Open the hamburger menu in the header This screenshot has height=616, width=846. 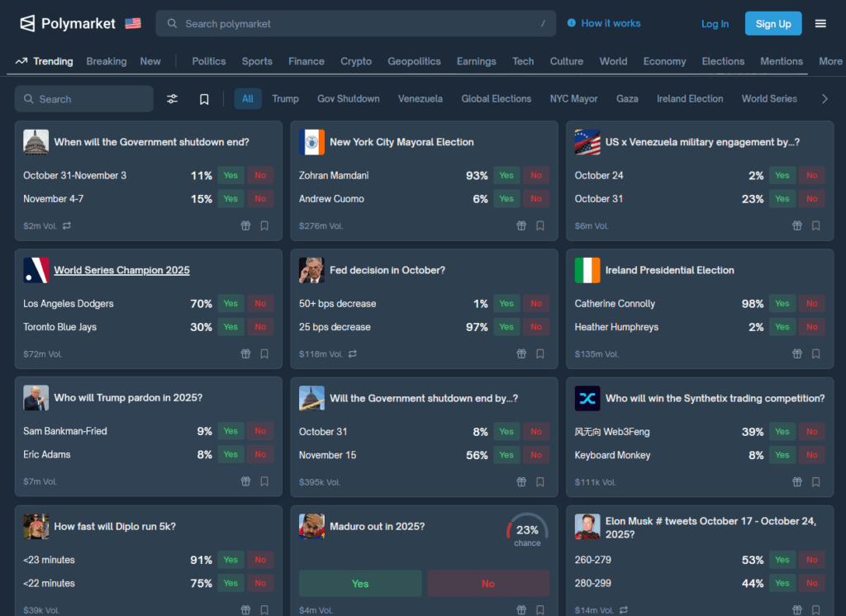[x=820, y=24]
